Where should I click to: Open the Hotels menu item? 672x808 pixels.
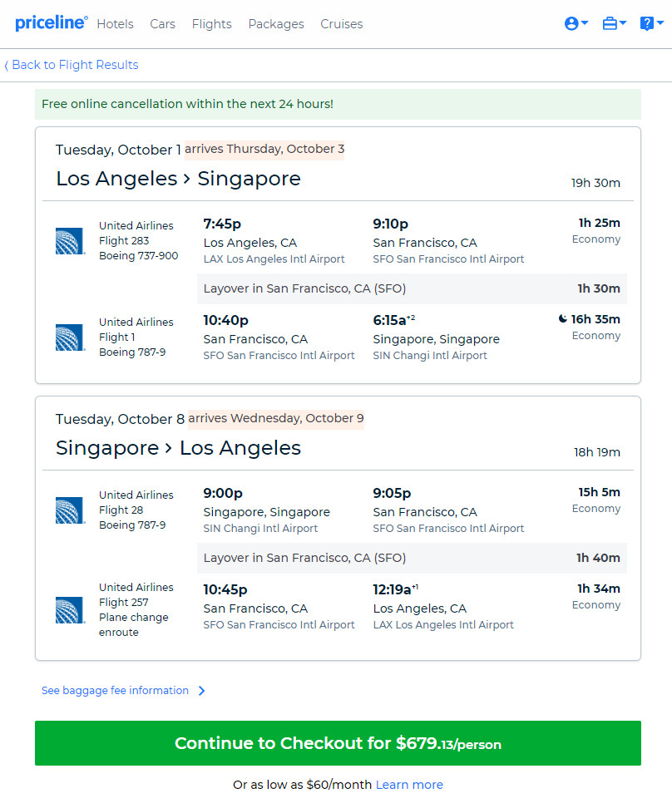[x=115, y=24]
